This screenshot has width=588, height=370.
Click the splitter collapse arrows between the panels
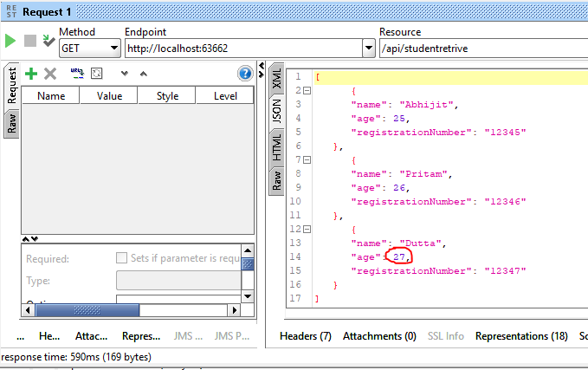click(262, 70)
